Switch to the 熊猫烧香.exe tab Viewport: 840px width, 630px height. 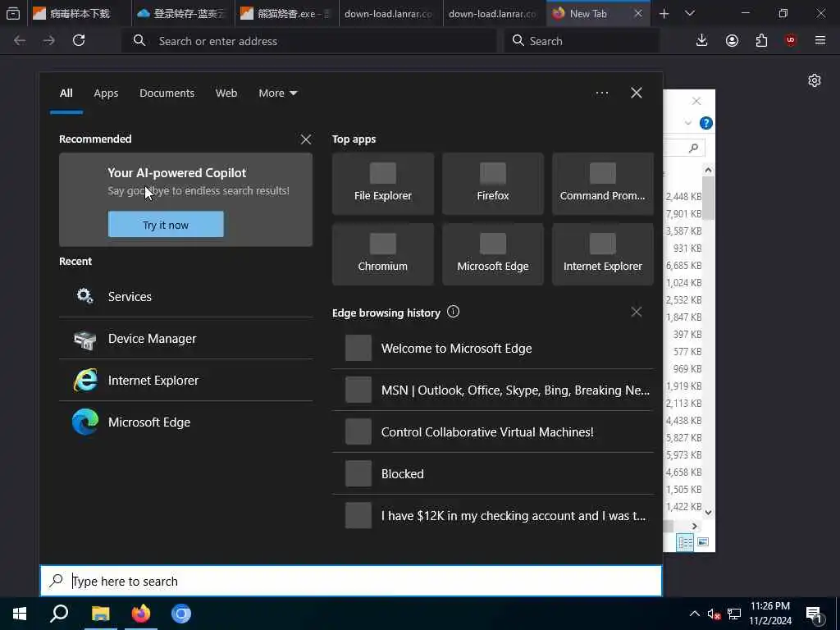pos(286,13)
